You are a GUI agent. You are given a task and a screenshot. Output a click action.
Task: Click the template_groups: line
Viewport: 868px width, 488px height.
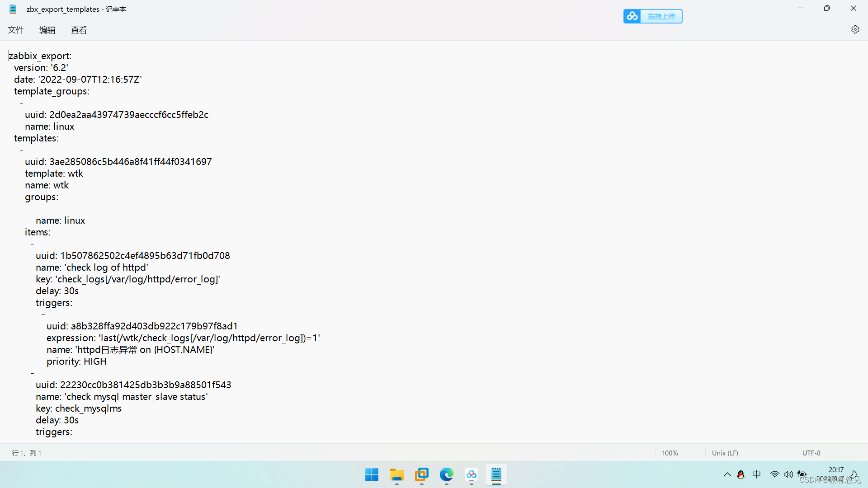point(52,91)
